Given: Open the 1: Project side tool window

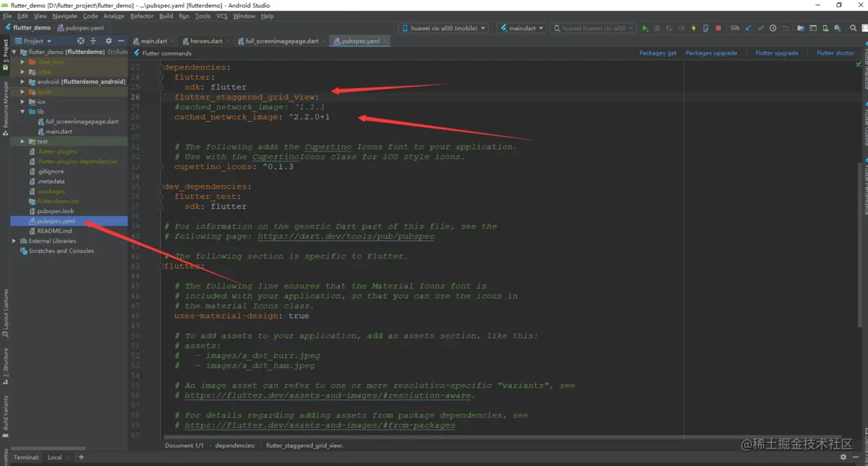Looking at the screenshot, I should 6,55.
